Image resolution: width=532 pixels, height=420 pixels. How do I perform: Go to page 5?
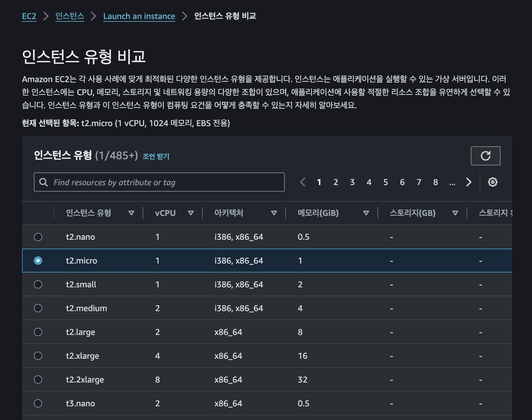coord(386,182)
